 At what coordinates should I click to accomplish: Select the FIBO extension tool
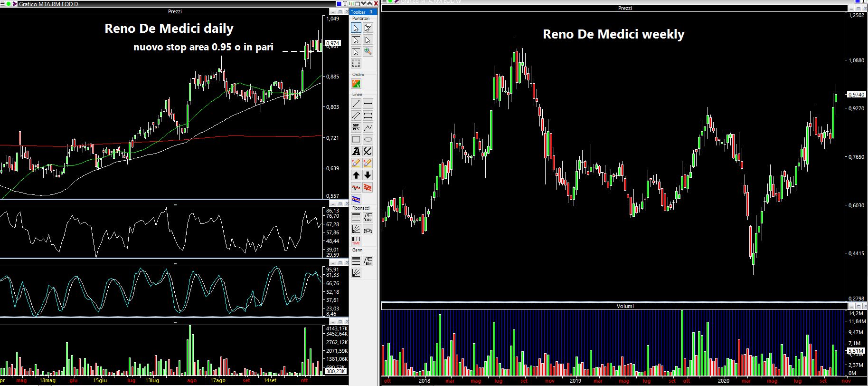[x=368, y=217]
